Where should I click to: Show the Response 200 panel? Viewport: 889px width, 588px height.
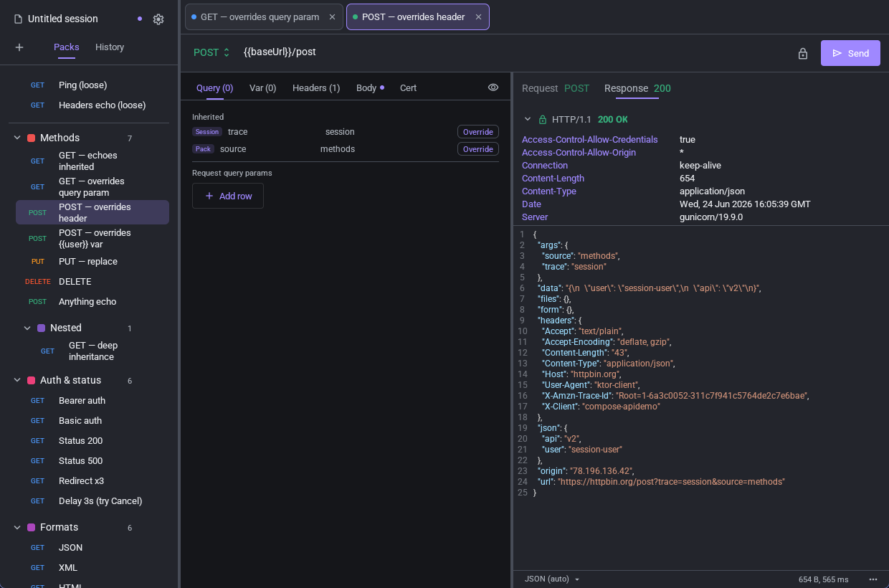(x=637, y=88)
